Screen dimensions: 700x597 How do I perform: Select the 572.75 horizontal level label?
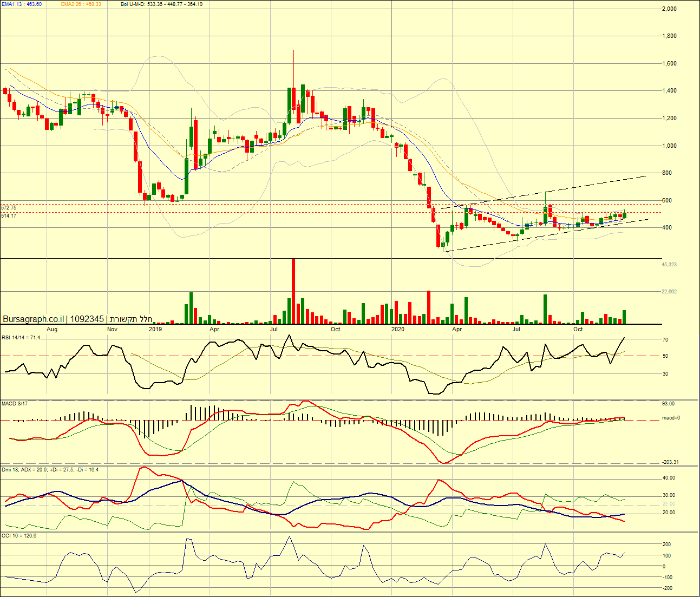(9, 207)
